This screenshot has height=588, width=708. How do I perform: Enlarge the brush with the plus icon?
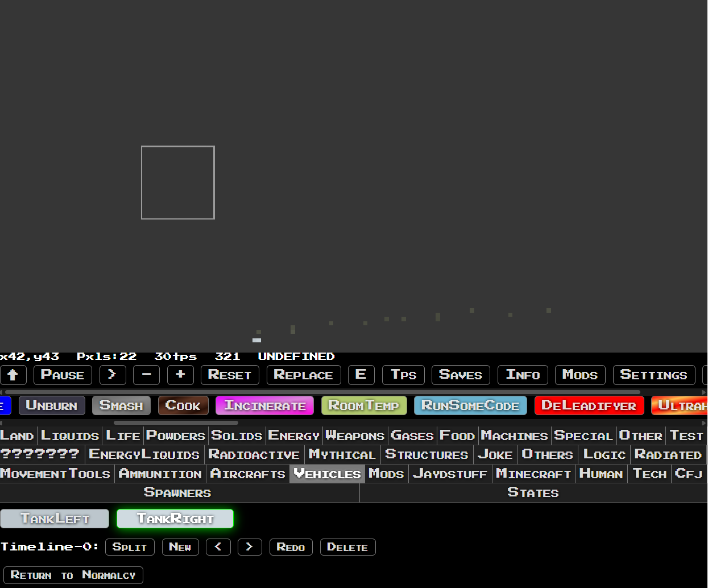coord(180,375)
